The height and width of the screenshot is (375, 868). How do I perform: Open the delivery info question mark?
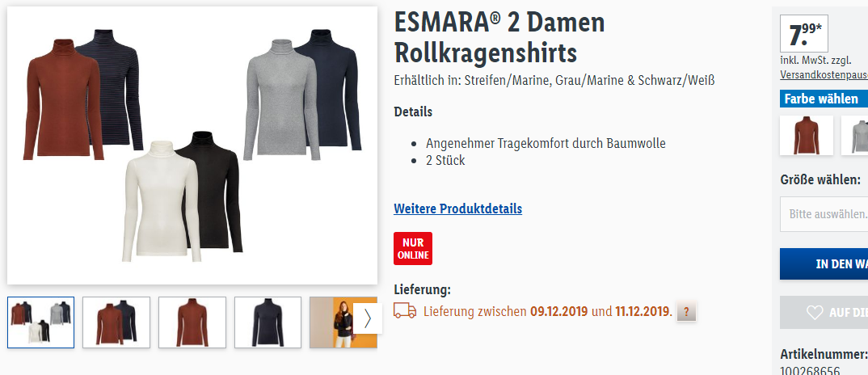686,312
